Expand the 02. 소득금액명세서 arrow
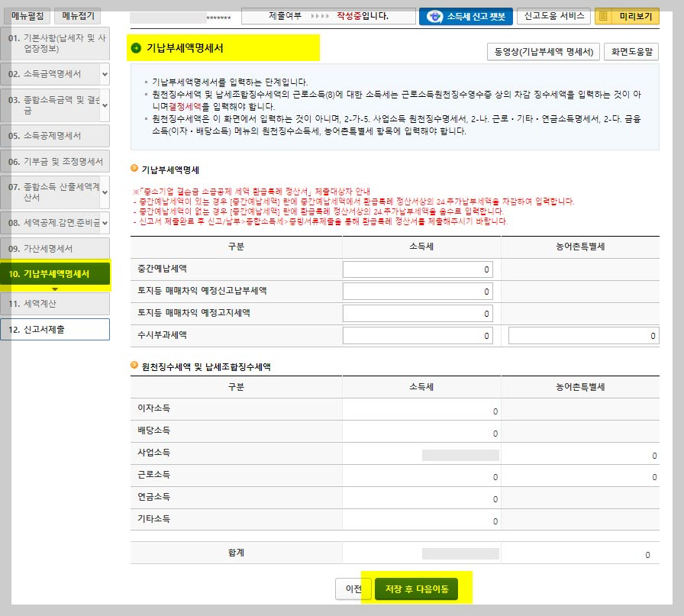The height and width of the screenshot is (616, 684). click(x=105, y=74)
